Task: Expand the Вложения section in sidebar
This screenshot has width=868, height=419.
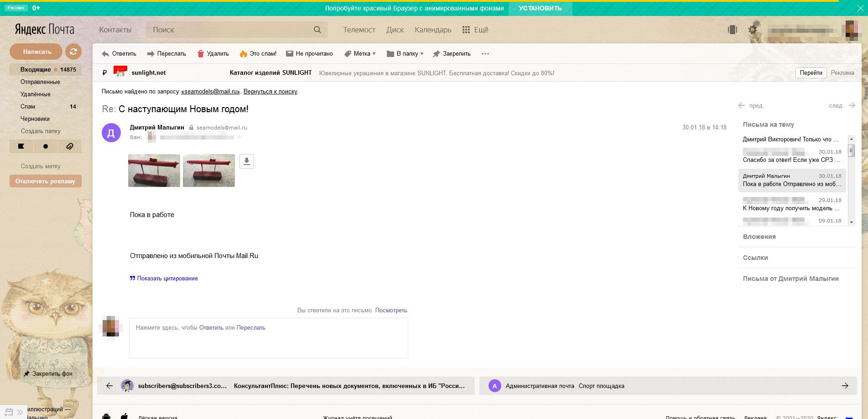Action: click(x=759, y=237)
